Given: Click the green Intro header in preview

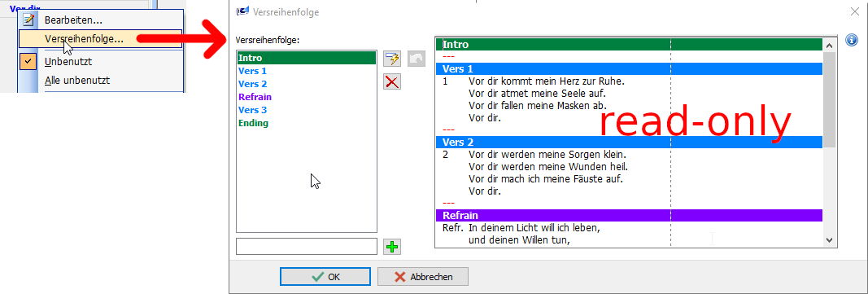Looking at the screenshot, I should coord(629,45).
